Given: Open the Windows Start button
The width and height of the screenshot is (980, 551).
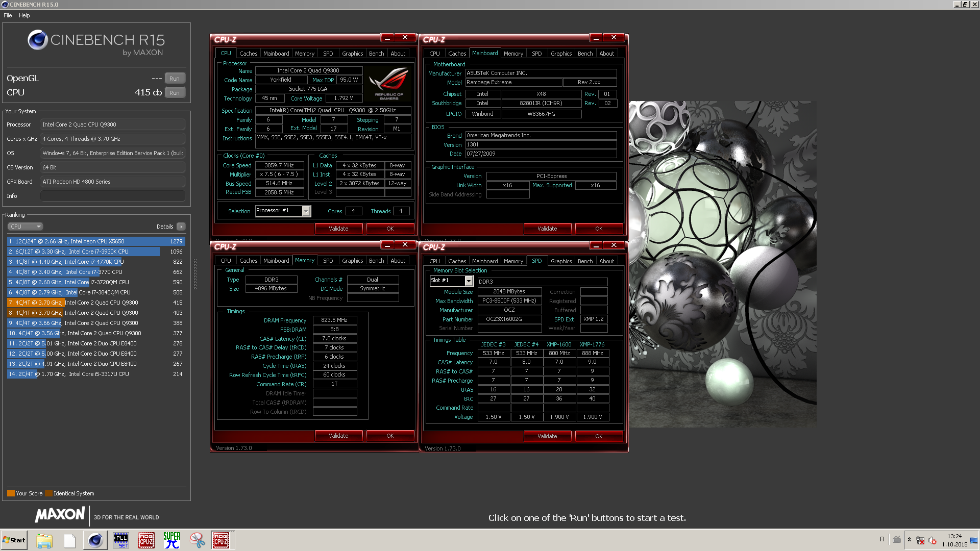Looking at the screenshot, I should pos(14,540).
